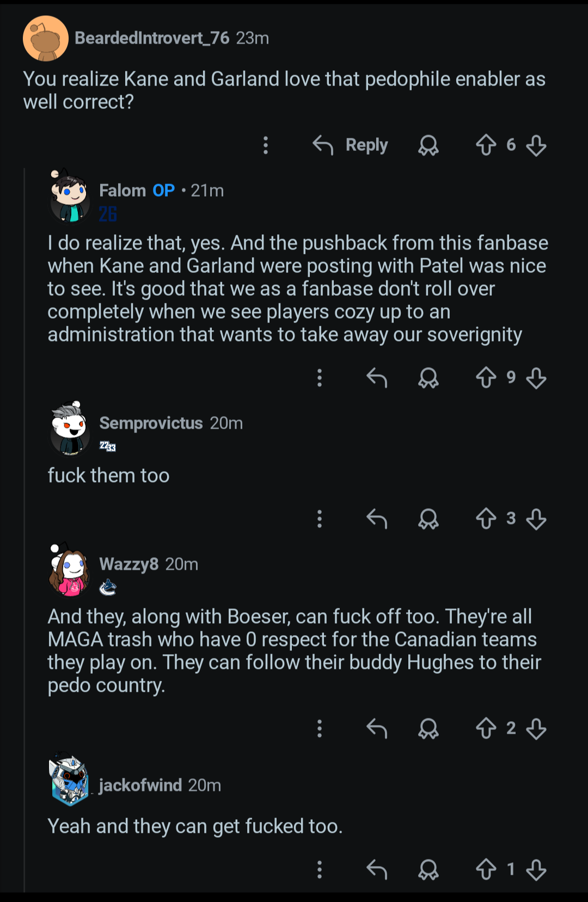588x902 pixels.
Task: Downvote BeardedIntrovert_76's comment
Action: [x=536, y=145]
